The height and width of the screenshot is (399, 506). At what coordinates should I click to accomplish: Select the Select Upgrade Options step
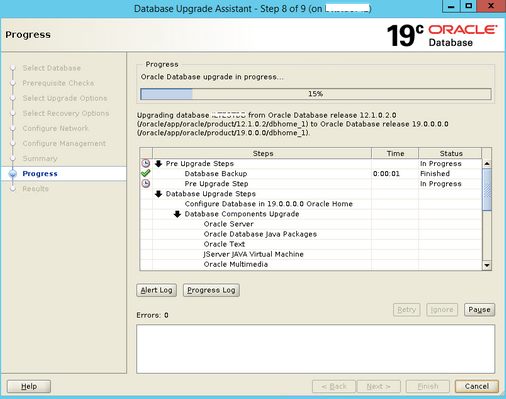65,98
